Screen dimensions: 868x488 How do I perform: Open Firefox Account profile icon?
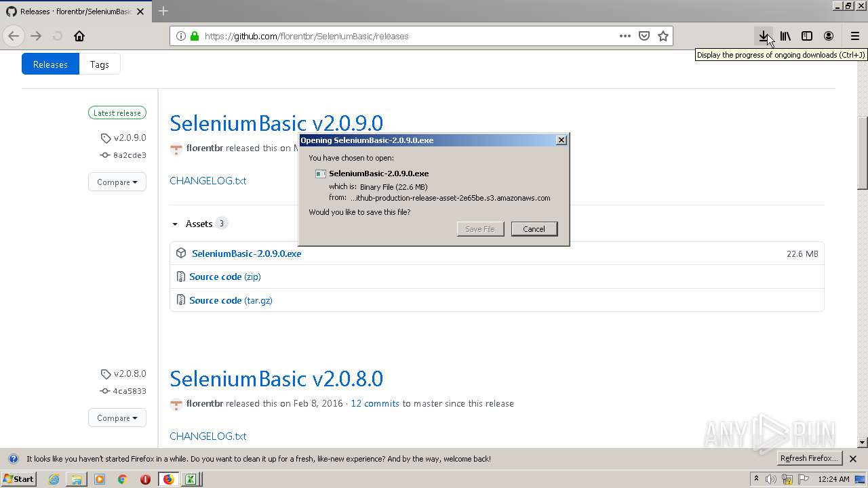(829, 36)
